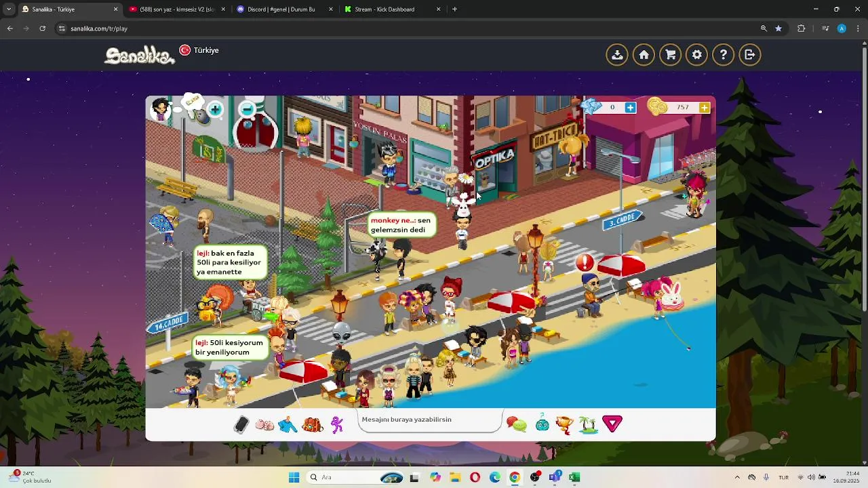The width and height of the screenshot is (868, 488).
Task: Click the address bar URL sanalika.com/tr/play
Action: tap(99, 28)
